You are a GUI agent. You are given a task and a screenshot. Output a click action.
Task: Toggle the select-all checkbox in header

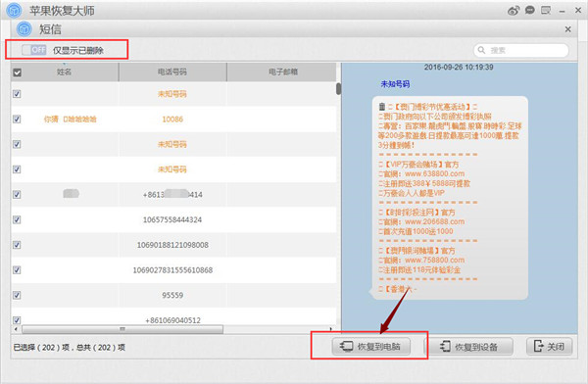(x=18, y=72)
